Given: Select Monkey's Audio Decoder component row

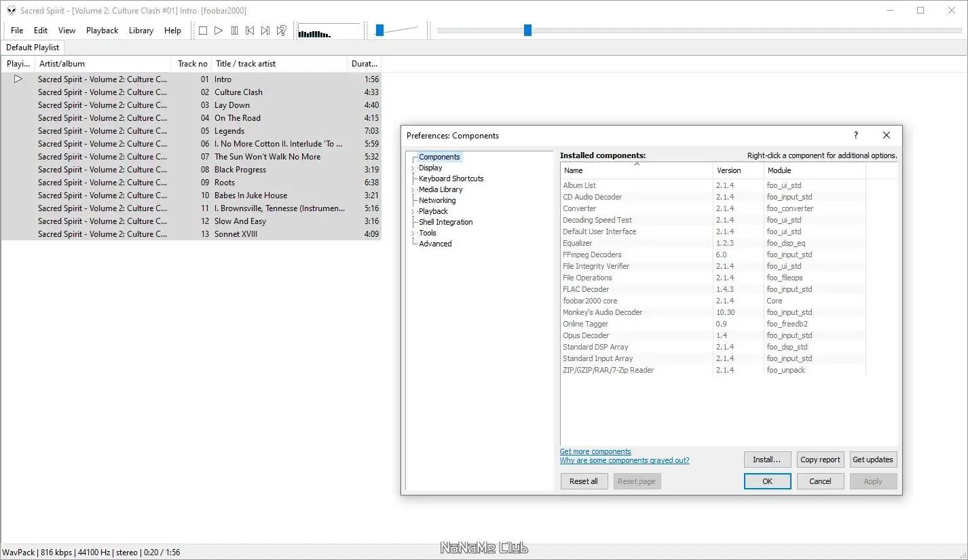Looking at the screenshot, I should 713,312.
